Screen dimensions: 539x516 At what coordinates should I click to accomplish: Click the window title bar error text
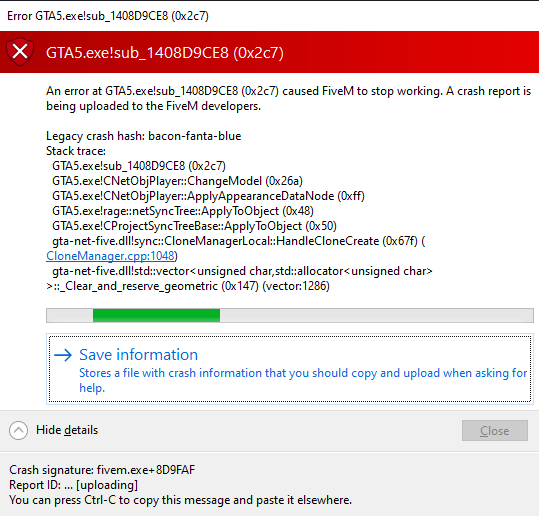(x=108, y=16)
